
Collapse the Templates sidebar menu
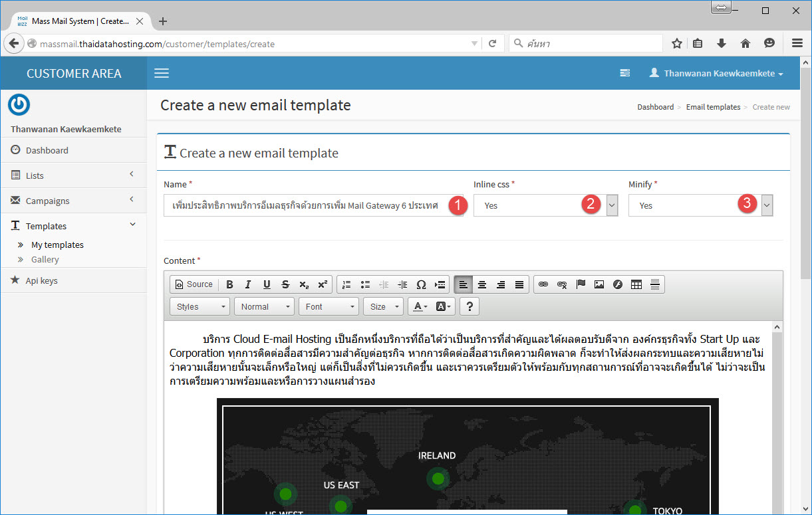point(73,226)
